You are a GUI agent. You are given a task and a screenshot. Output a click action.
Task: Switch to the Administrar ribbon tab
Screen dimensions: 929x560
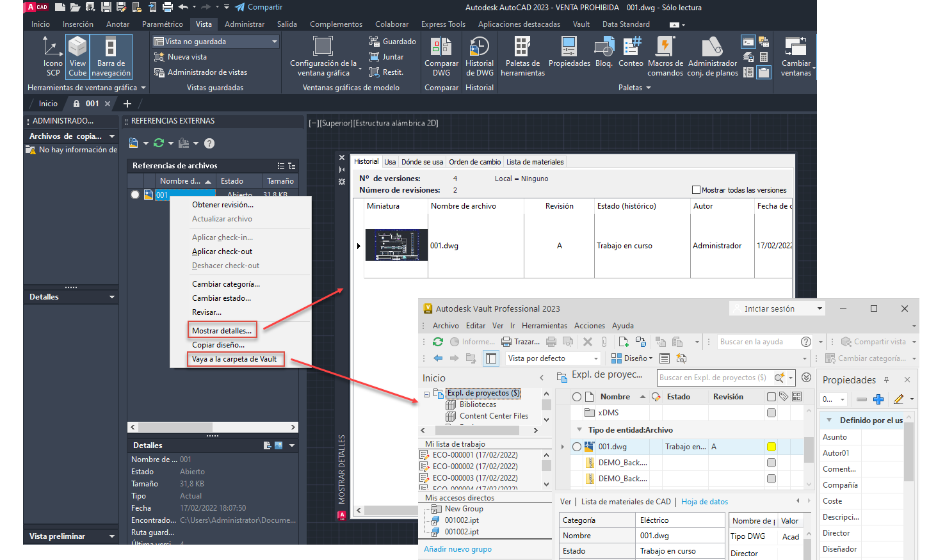point(245,24)
